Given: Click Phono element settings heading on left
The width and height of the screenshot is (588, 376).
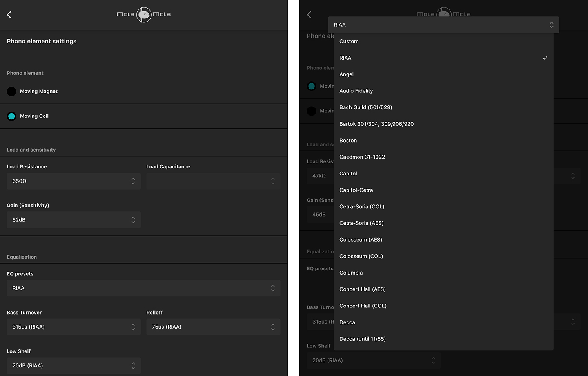Looking at the screenshot, I should [42, 41].
